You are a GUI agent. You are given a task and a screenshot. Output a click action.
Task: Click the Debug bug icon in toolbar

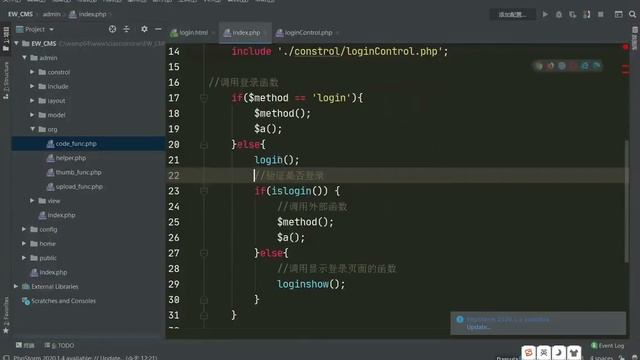[559, 14]
